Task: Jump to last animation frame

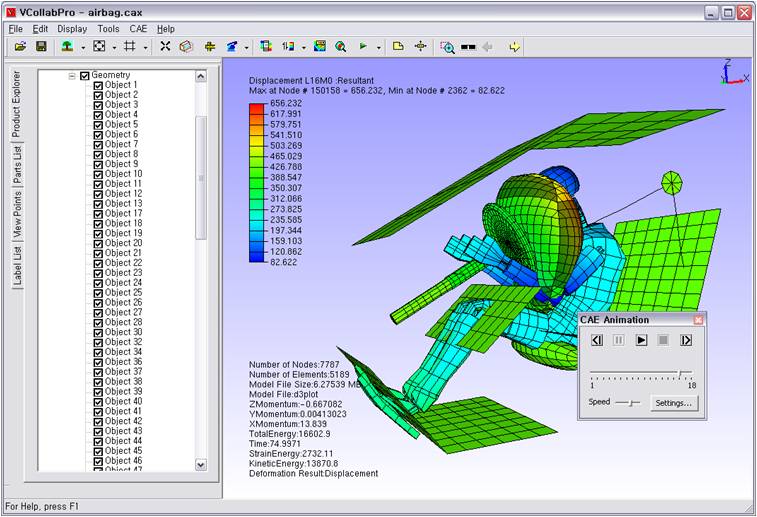Action: click(x=686, y=340)
